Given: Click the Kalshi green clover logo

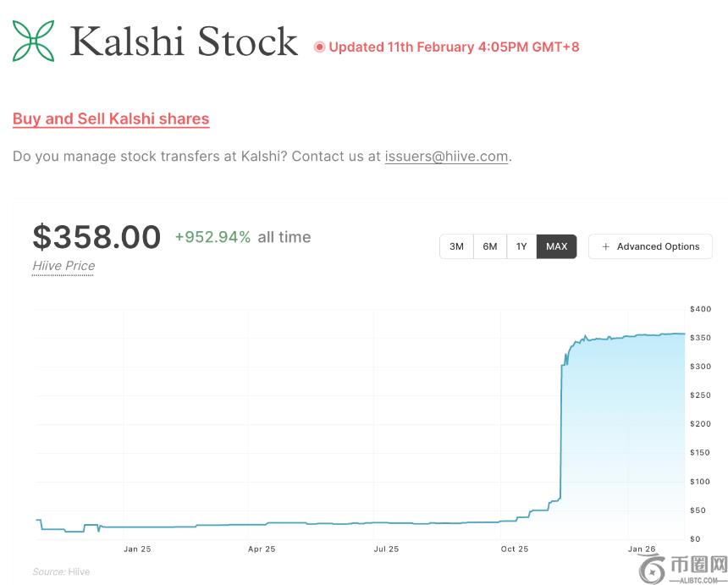Looking at the screenshot, I should click(x=34, y=41).
